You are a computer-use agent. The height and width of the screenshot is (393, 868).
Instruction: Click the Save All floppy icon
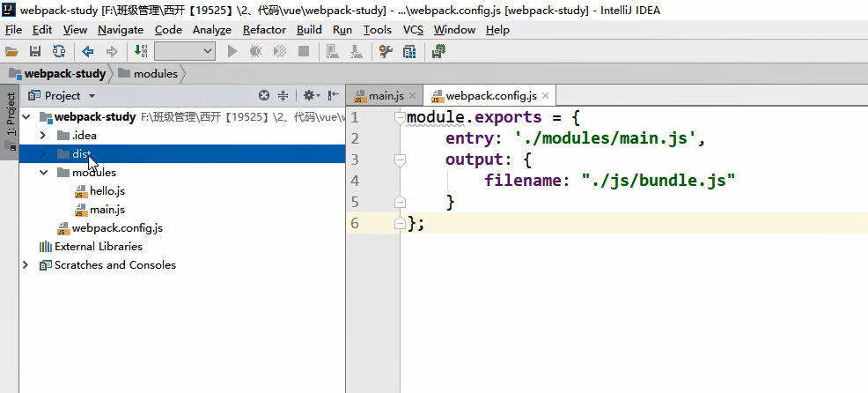tap(35, 52)
